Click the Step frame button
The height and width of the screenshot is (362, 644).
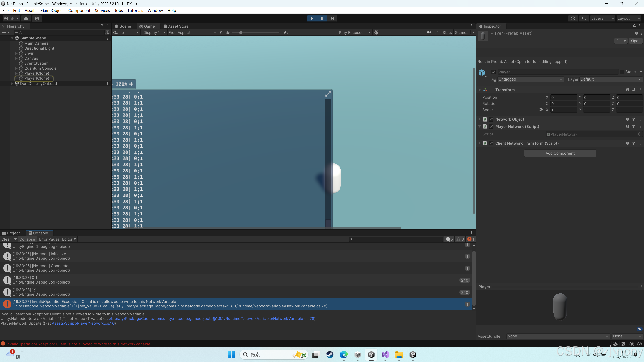point(332,18)
